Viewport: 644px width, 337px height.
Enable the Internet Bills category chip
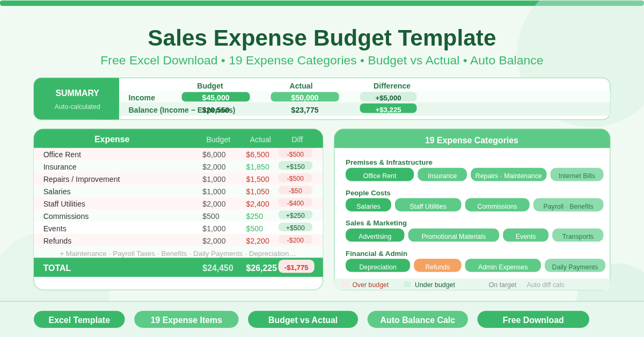tap(576, 174)
